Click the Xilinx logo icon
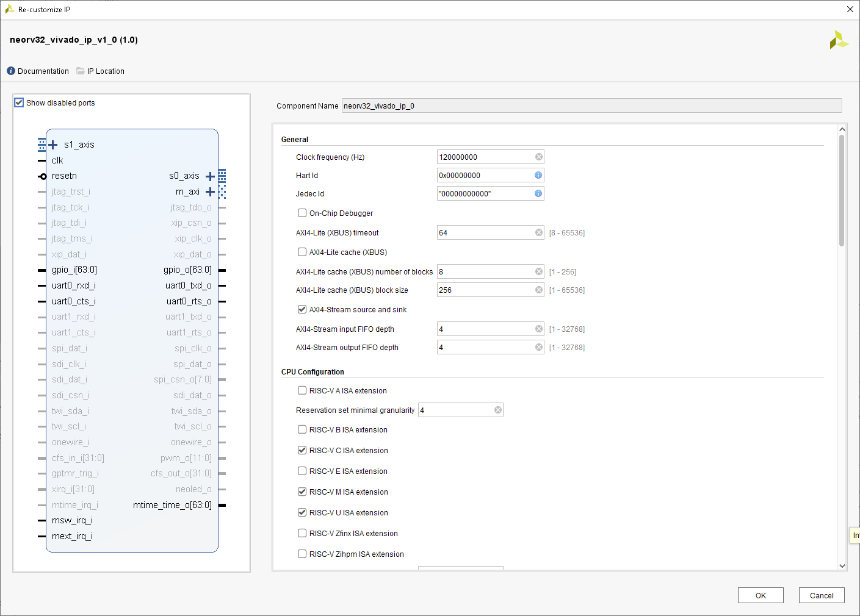 coord(839,40)
